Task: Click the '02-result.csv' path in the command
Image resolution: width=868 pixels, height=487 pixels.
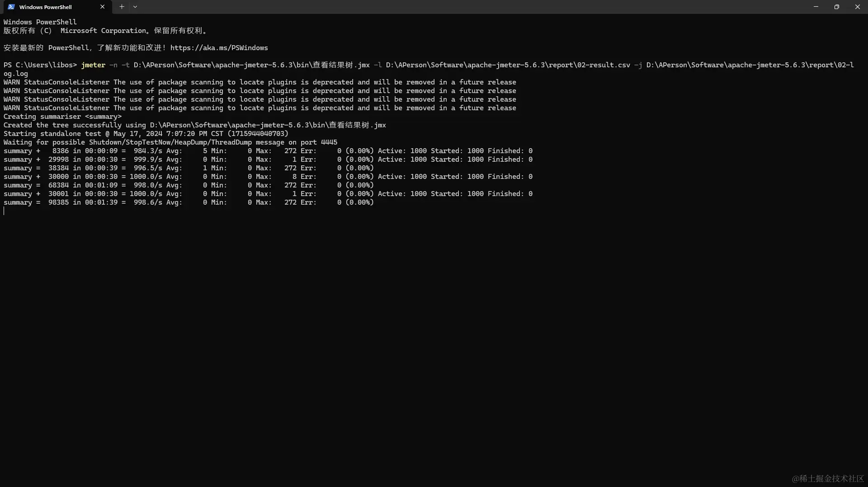Action: [604, 65]
